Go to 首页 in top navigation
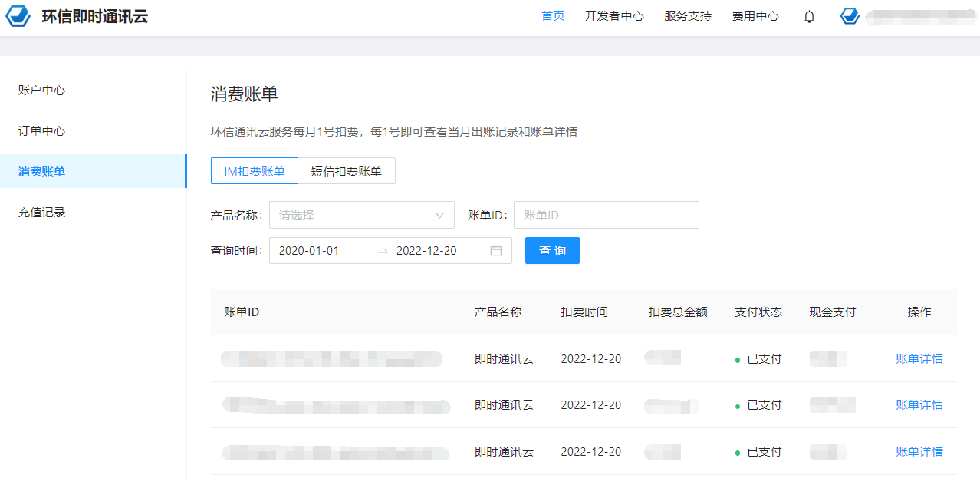Screen dimensions: 980x478 (x=553, y=16)
